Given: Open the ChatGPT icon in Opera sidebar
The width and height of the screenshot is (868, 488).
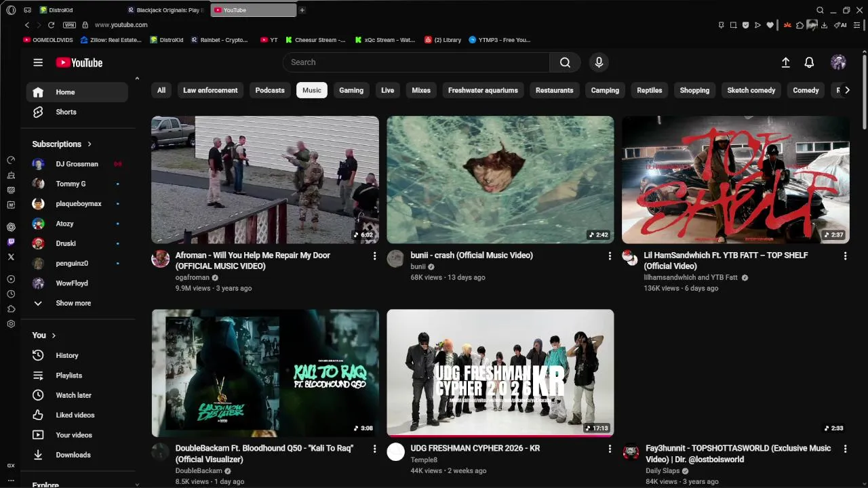Looking at the screenshot, I should [x=11, y=227].
